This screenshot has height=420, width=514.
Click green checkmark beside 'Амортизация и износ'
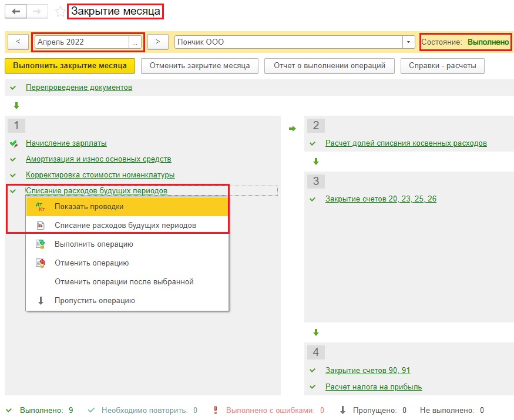click(13, 159)
